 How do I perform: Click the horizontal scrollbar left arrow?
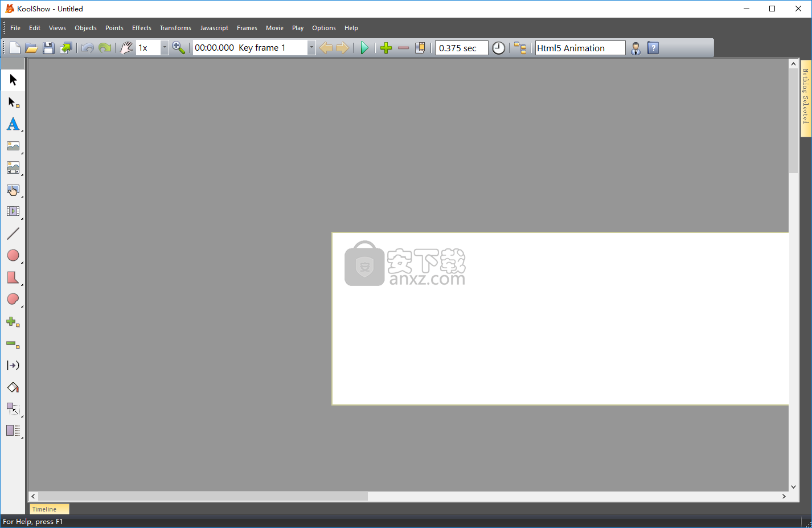click(33, 497)
